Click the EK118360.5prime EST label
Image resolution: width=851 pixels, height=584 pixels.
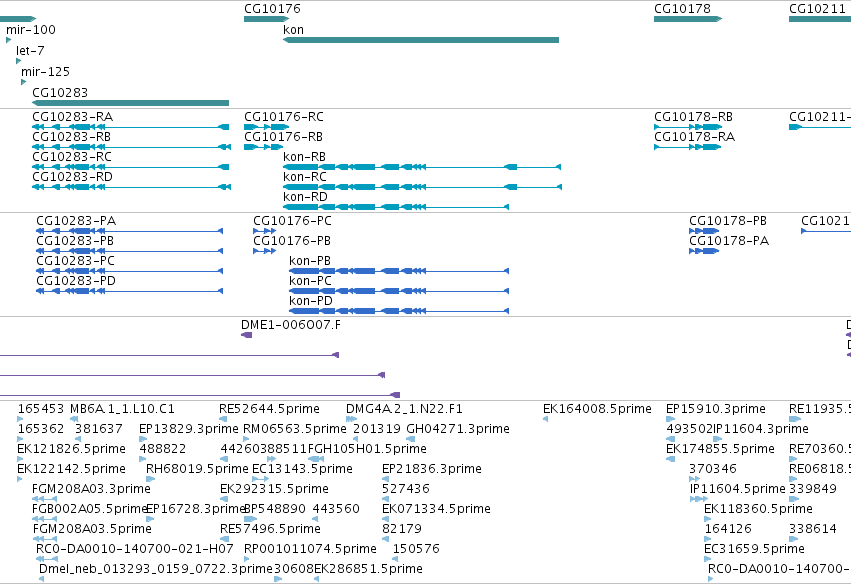(758, 509)
